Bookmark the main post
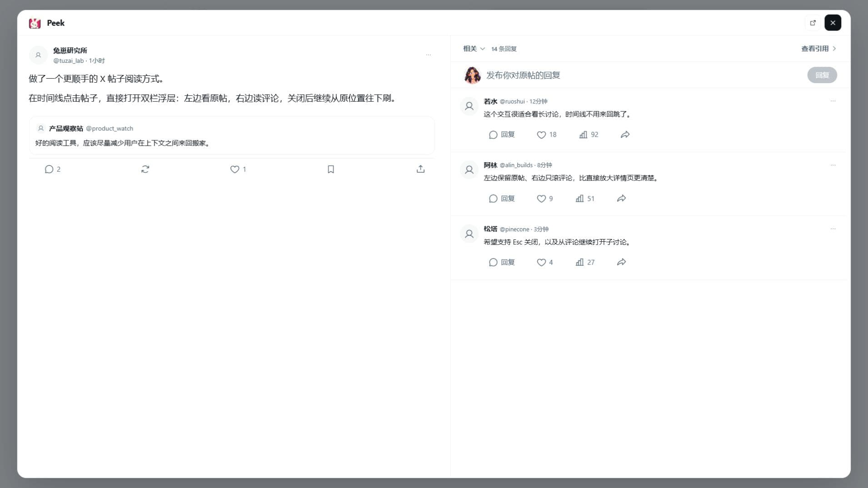 click(x=331, y=169)
